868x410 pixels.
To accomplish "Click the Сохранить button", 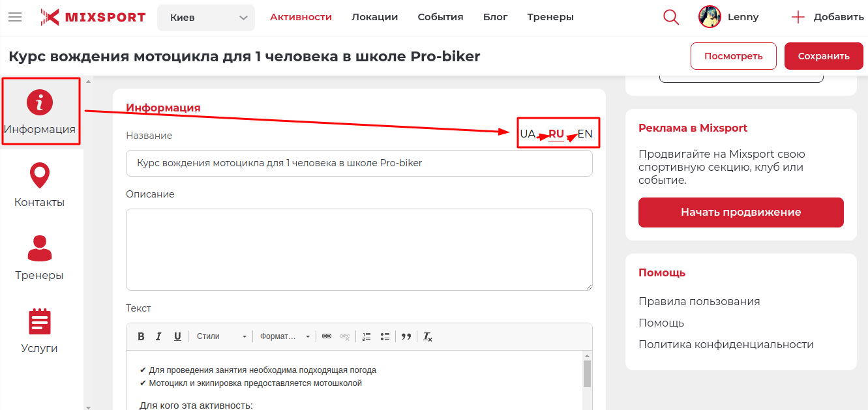I will click(824, 56).
